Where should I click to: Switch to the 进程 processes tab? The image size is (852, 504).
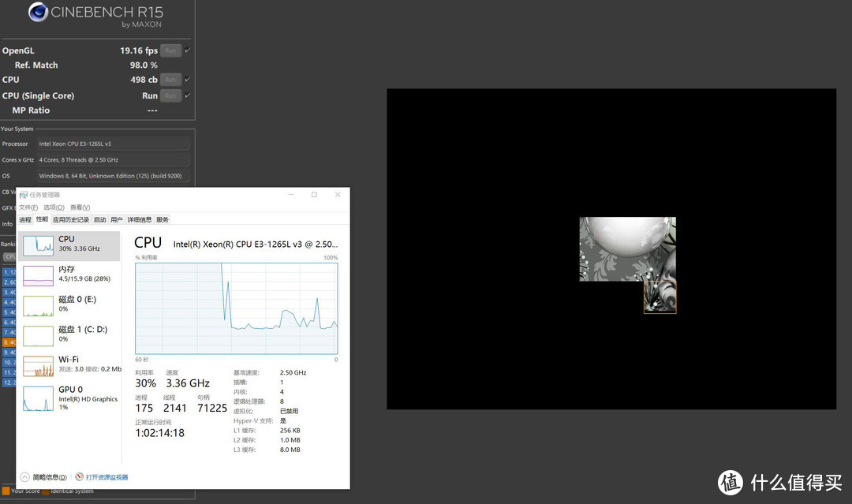(x=25, y=219)
